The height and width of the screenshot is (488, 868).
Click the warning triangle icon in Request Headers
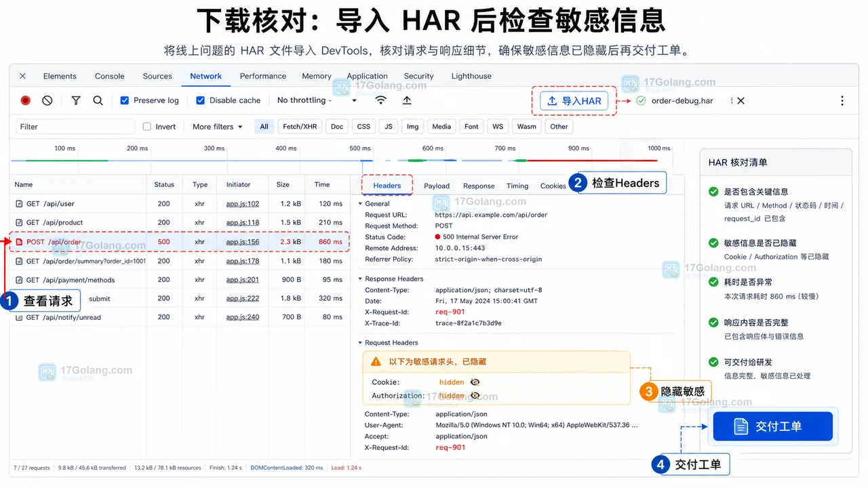376,362
